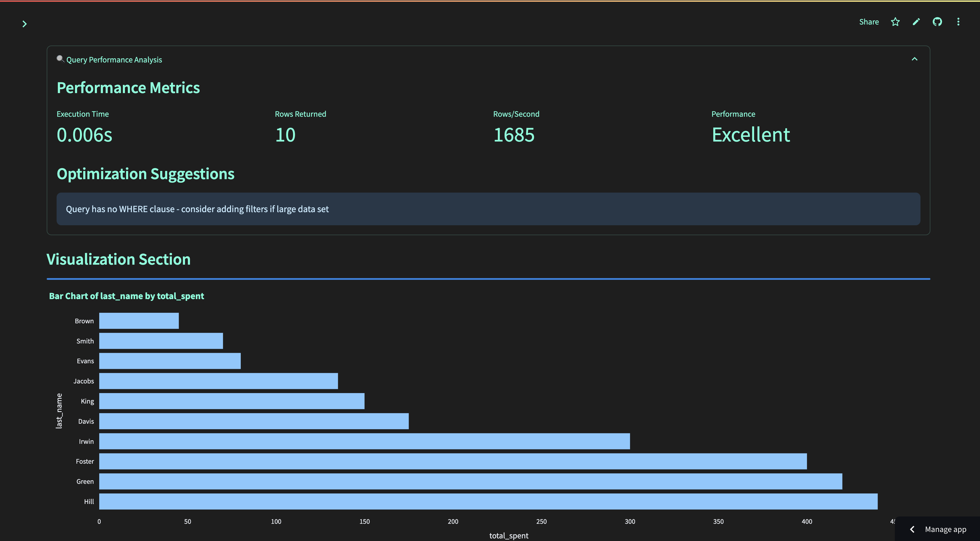Click the Manage app button

(x=945, y=529)
